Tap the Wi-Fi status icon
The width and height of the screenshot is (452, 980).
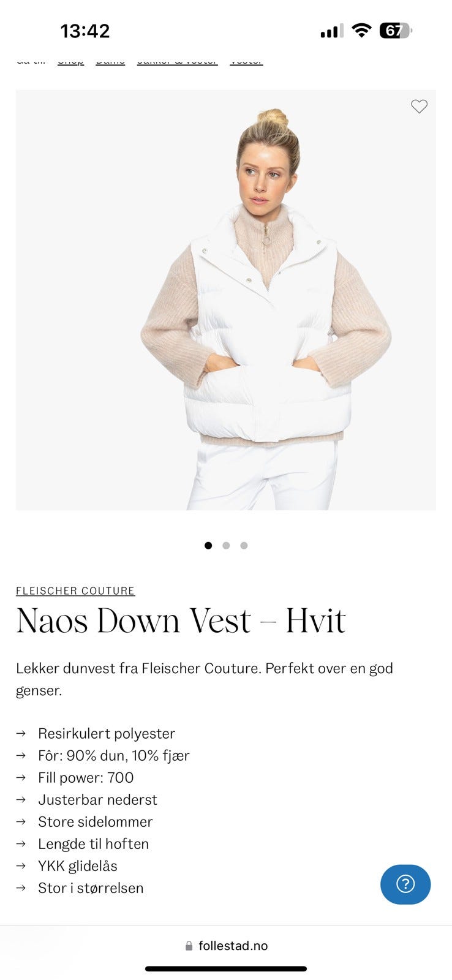pos(362,30)
